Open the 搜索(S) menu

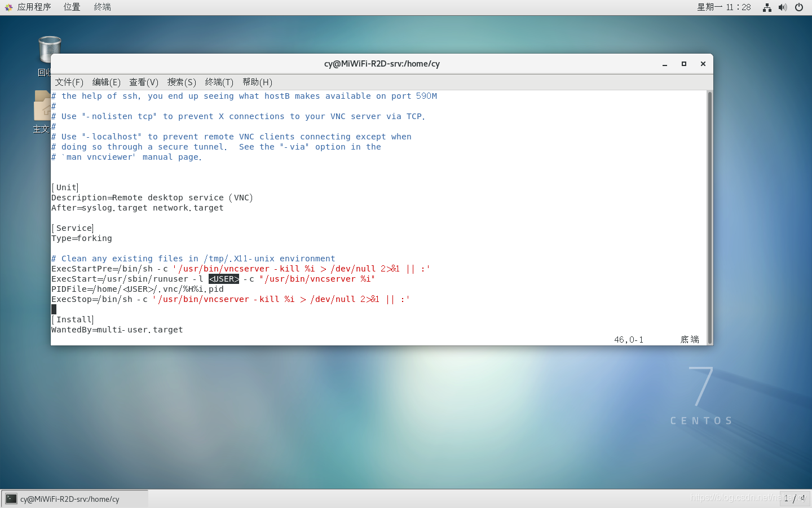pyautogui.click(x=182, y=82)
